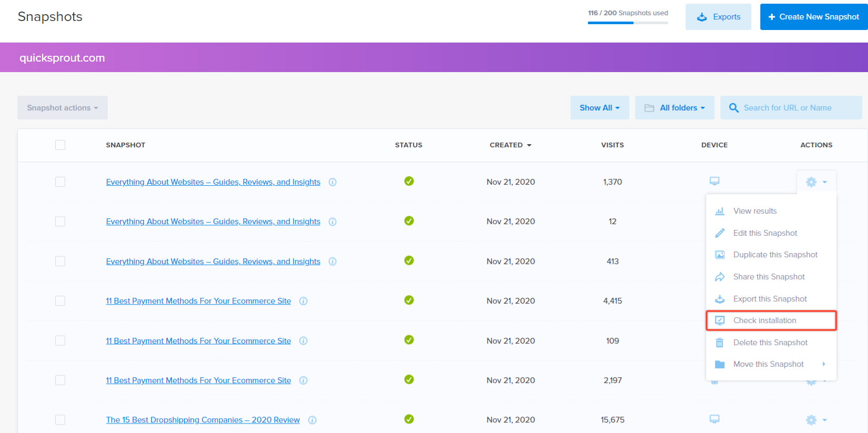Open the Show All filter dropdown

click(600, 108)
